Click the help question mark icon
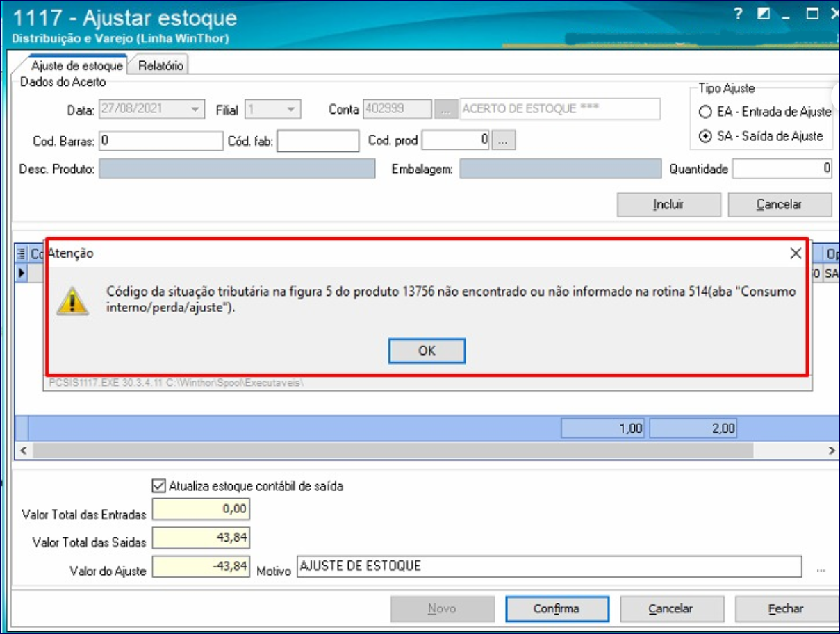The width and height of the screenshot is (840, 634). [x=739, y=14]
